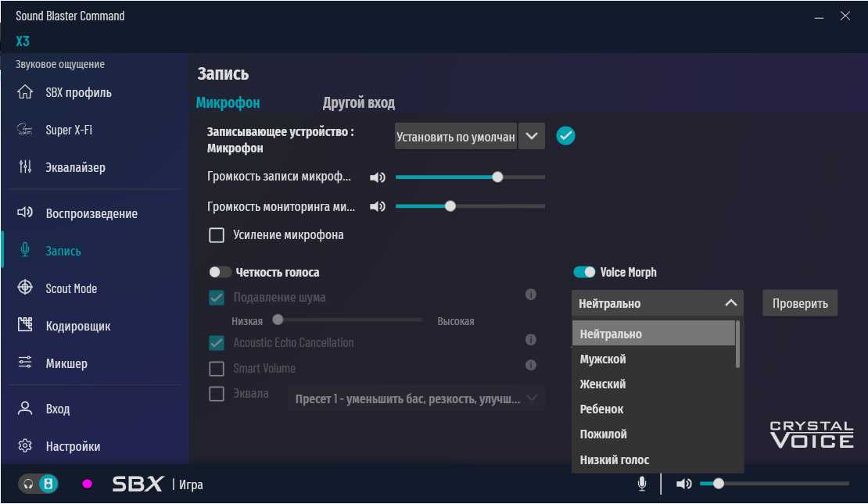Open the SBX профиль home icon

[25, 92]
